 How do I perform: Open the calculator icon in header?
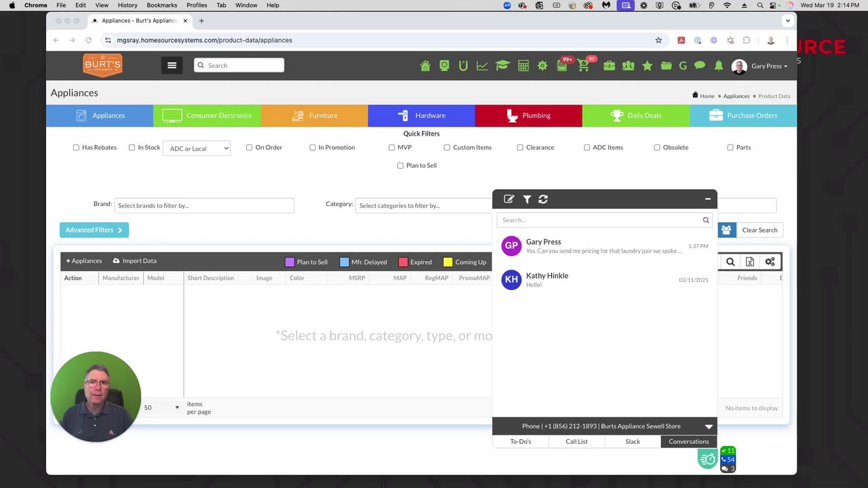point(524,66)
